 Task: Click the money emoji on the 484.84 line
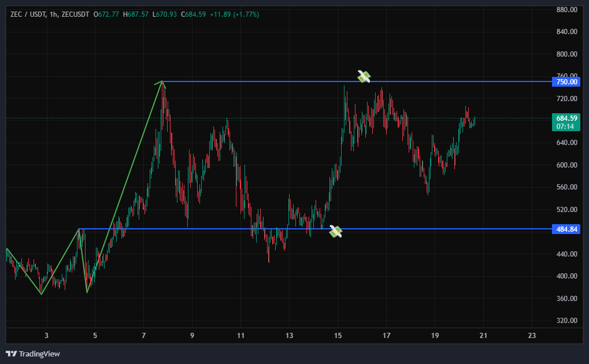click(x=336, y=231)
